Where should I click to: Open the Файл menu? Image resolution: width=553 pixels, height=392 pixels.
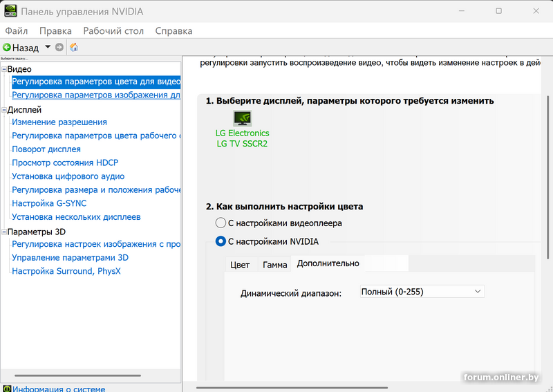point(16,30)
